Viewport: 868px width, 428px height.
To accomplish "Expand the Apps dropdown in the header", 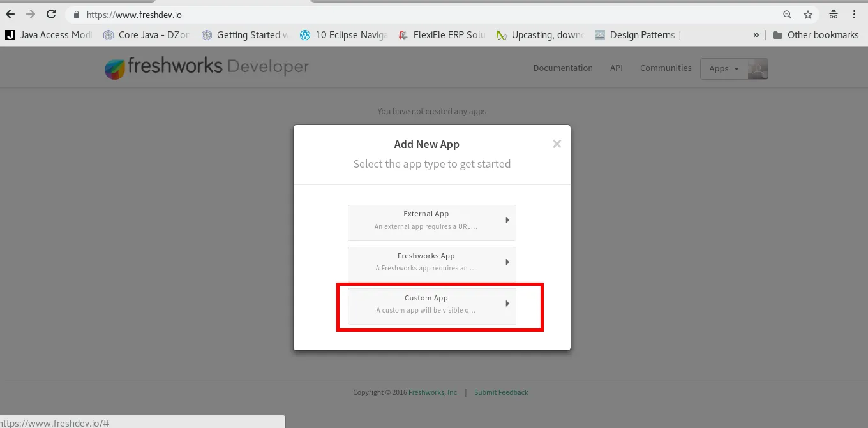I will click(724, 69).
